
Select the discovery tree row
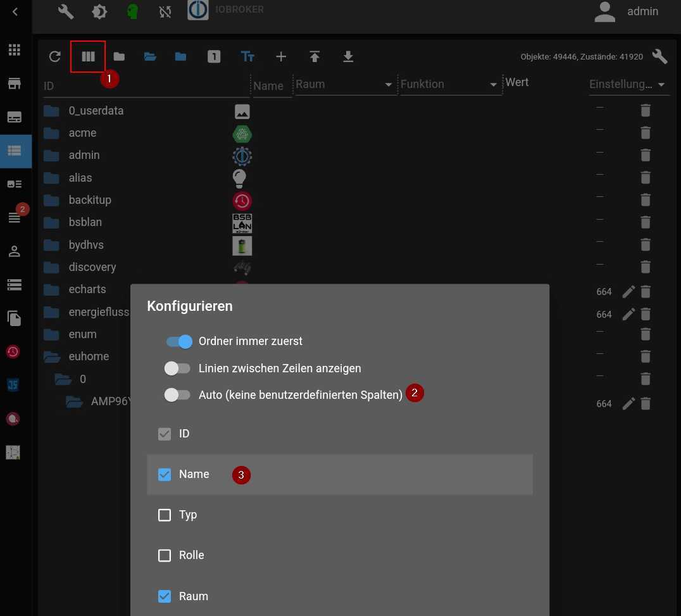356,267
